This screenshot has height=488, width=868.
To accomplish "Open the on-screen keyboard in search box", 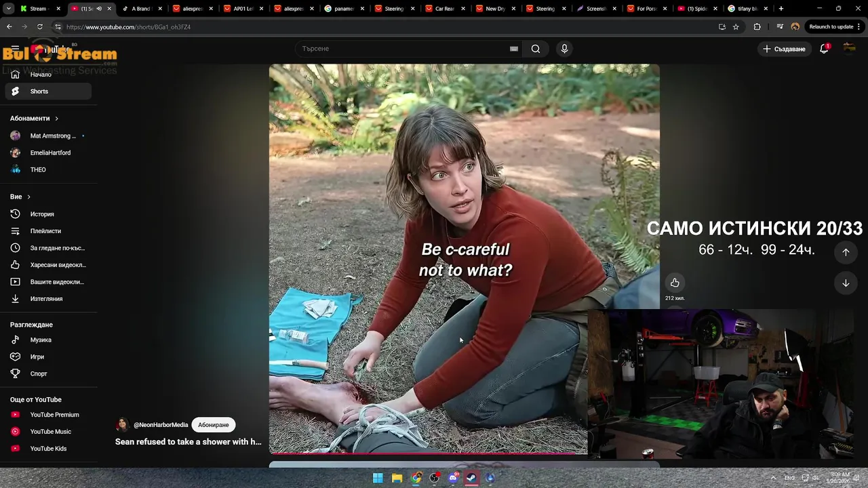I will point(514,49).
